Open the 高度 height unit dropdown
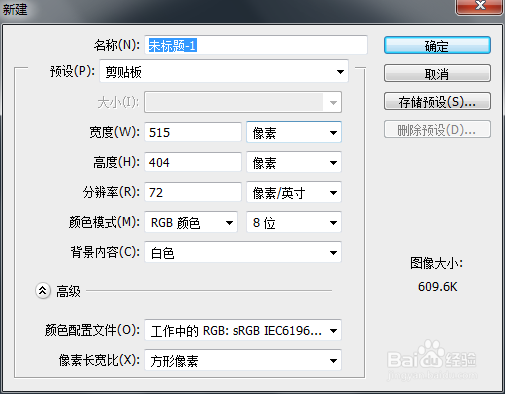 tap(294, 162)
